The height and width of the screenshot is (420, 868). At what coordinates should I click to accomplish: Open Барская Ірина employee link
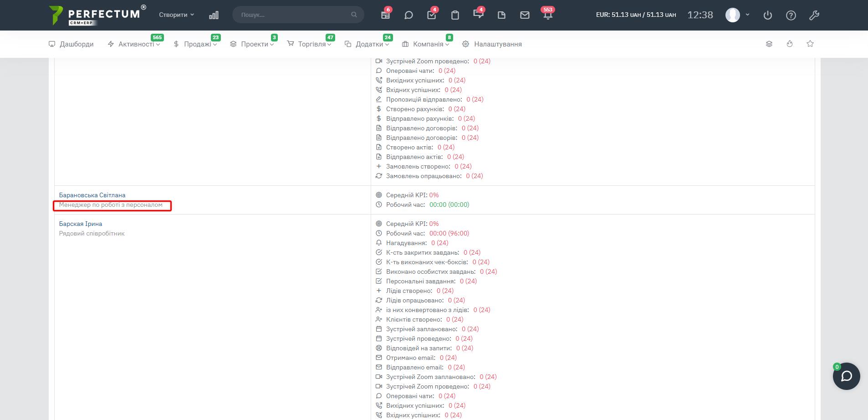tap(81, 224)
